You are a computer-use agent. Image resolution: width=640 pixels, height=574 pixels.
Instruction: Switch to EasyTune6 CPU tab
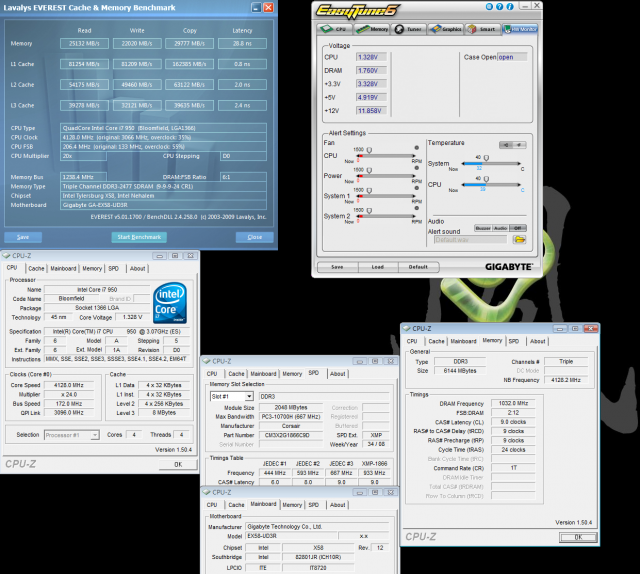[x=334, y=29]
